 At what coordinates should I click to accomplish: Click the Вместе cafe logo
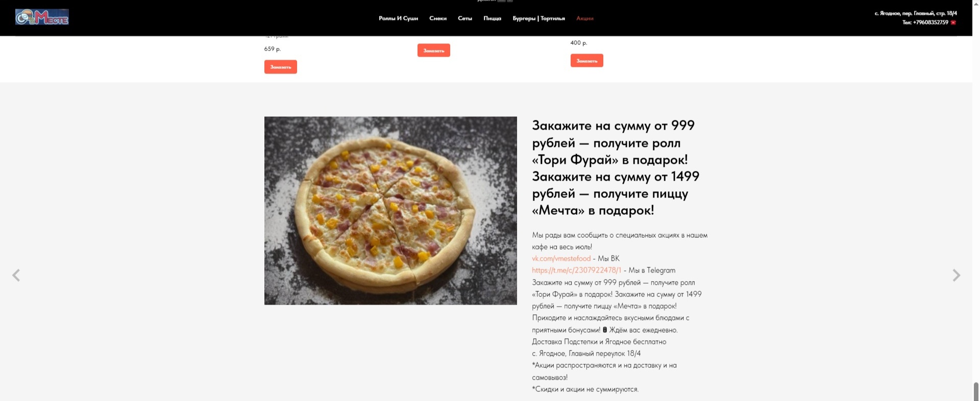[42, 17]
